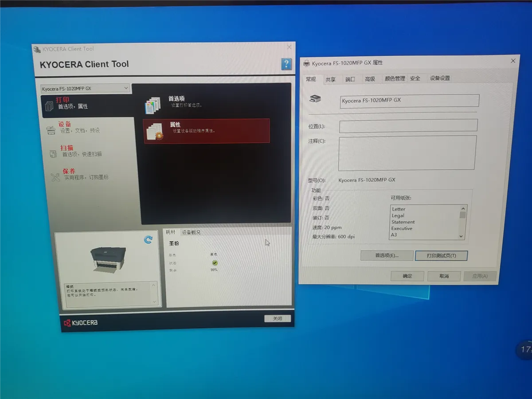532x399 pixels.
Task: Click the 注释(C) comment text area
Action: (407, 153)
